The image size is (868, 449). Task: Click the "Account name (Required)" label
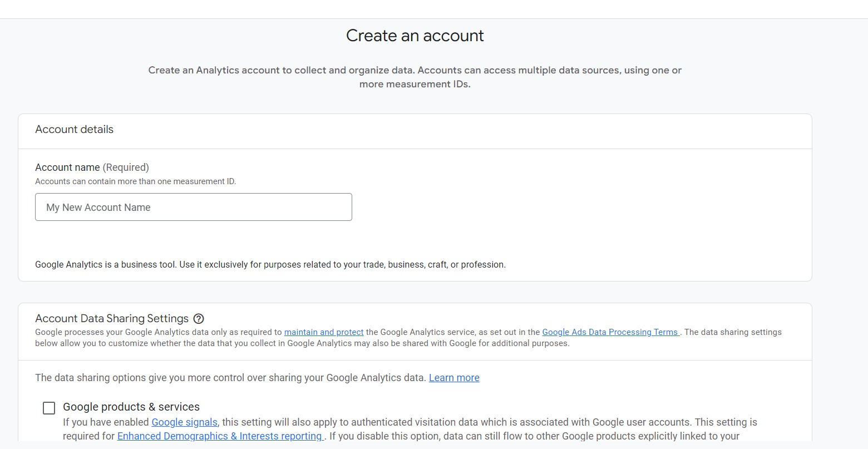click(x=92, y=167)
